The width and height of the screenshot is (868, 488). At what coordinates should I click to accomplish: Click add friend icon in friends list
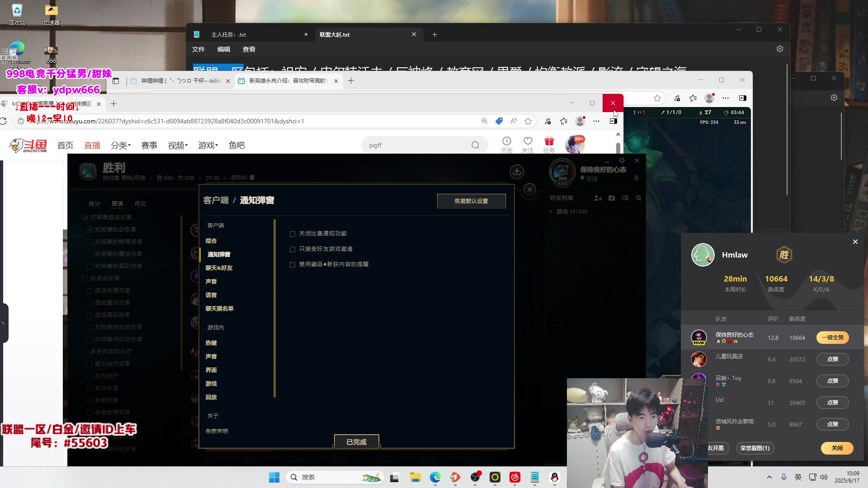click(598, 198)
